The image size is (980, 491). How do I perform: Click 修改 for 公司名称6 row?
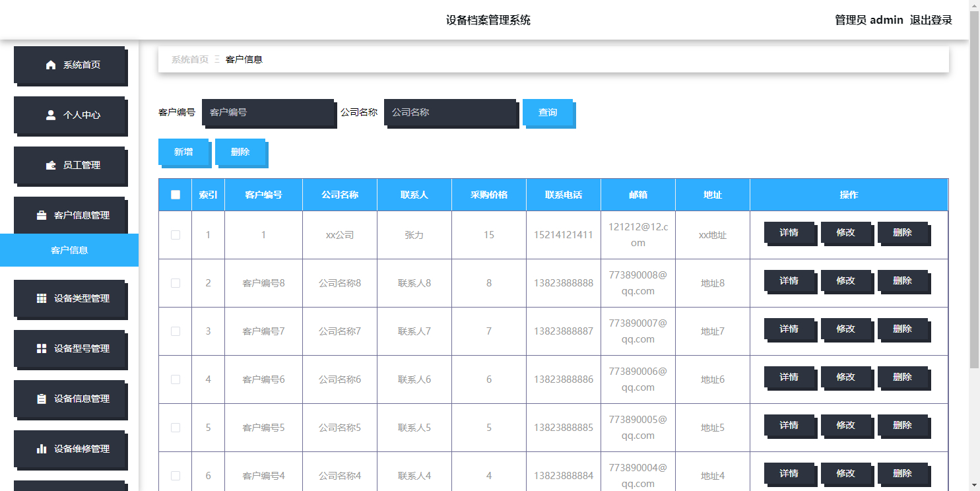[x=846, y=377]
